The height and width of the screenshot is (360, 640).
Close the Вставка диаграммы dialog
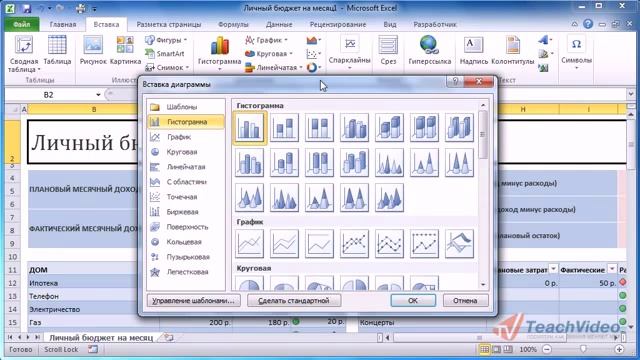pyautogui.click(x=479, y=82)
